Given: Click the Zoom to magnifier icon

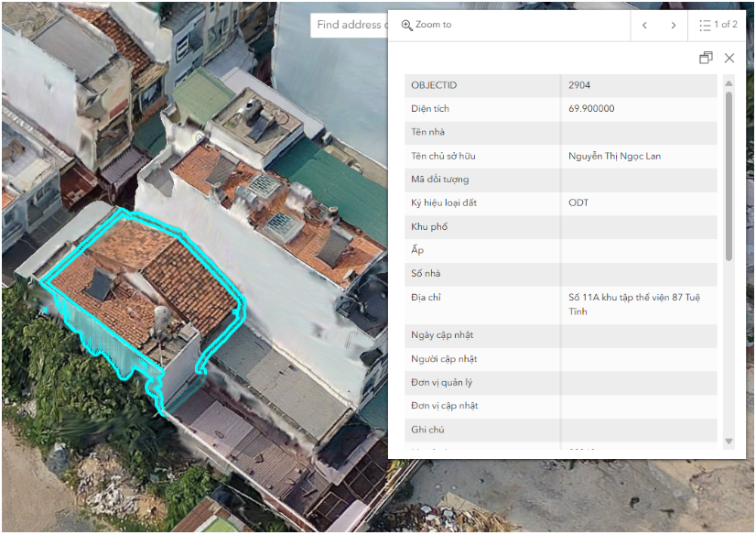Looking at the screenshot, I should [x=407, y=26].
